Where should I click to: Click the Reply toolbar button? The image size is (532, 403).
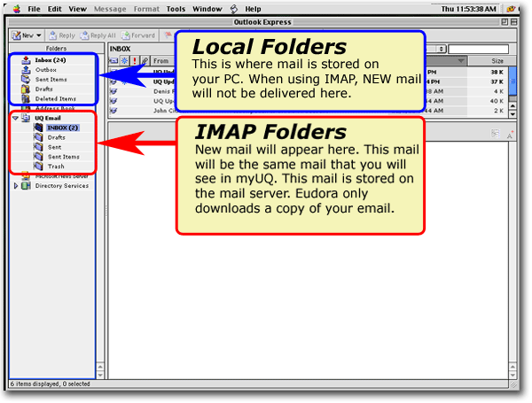(x=62, y=35)
